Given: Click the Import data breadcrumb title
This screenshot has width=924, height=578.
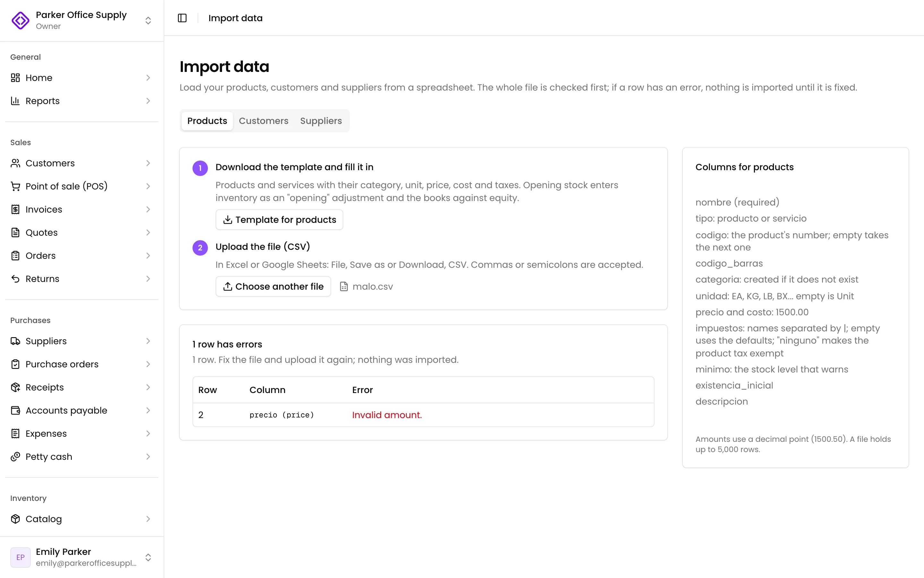Looking at the screenshot, I should 235,18.
